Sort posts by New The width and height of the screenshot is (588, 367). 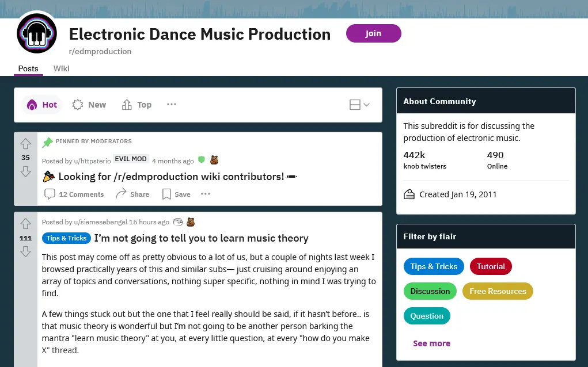click(89, 105)
